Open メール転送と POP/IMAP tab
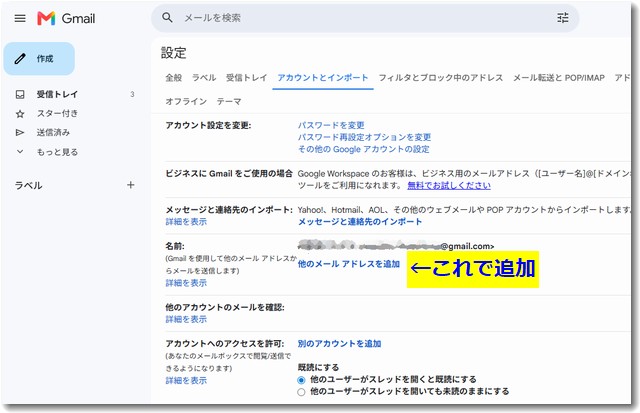This screenshot has width=640, height=413. point(559,78)
